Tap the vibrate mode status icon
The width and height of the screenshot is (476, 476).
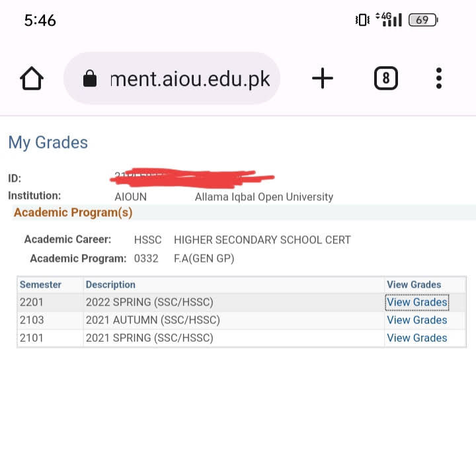(x=362, y=20)
